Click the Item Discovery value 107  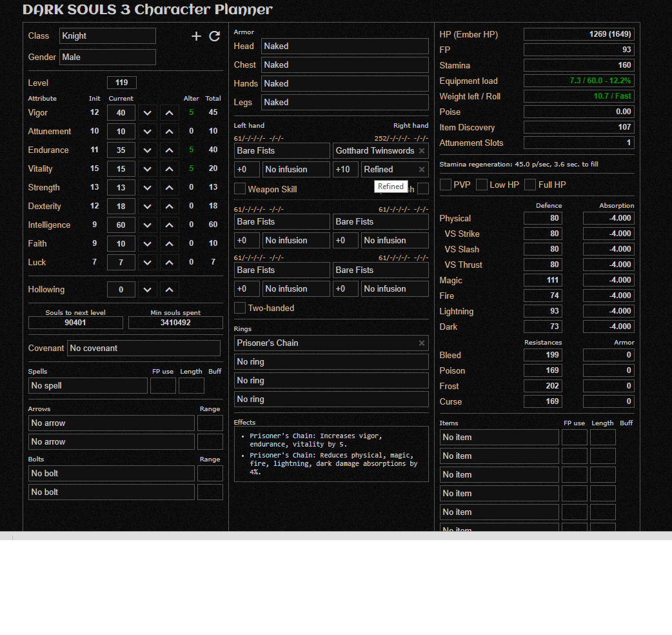point(579,127)
